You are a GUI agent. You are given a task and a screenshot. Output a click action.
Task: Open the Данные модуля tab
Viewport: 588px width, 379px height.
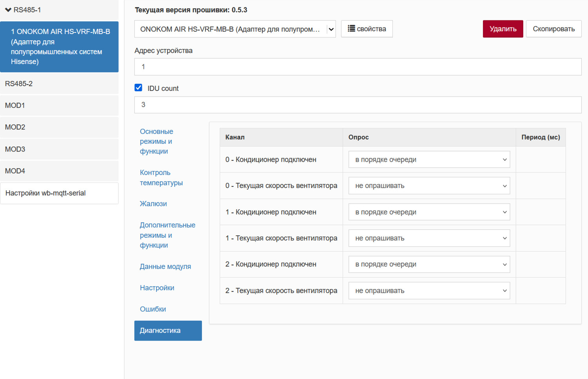click(x=165, y=266)
